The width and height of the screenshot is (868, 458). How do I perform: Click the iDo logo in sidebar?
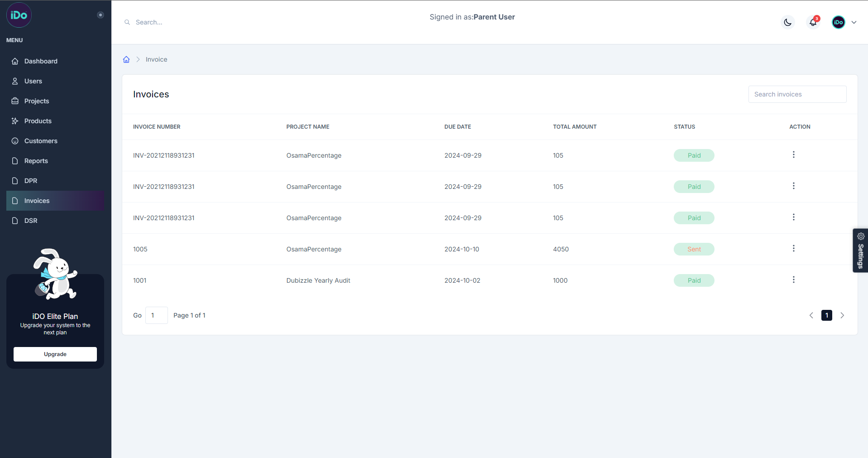(19, 15)
